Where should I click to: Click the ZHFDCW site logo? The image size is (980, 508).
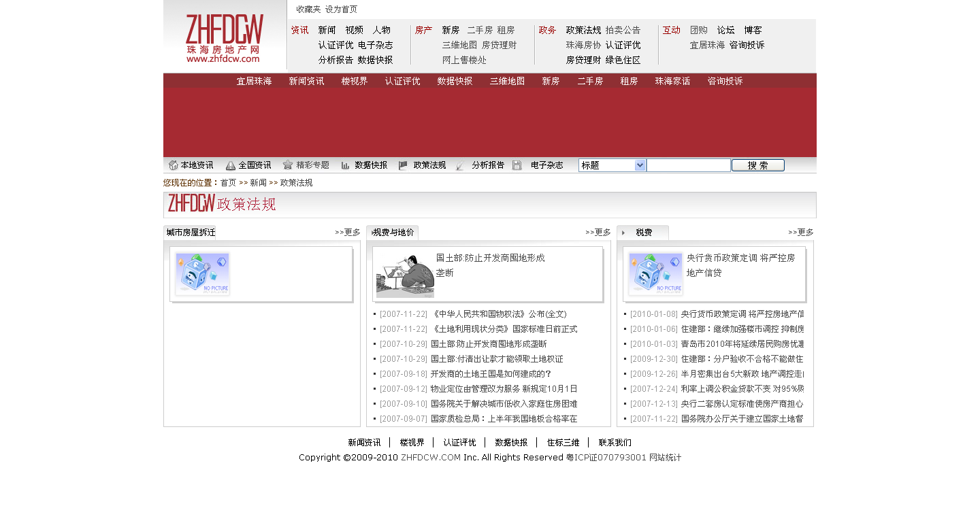[225, 39]
